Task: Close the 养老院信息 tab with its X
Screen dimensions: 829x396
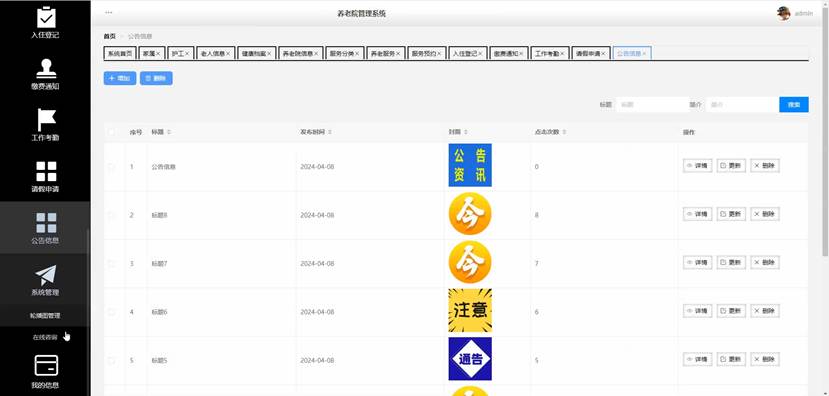Action: click(x=316, y=54)
